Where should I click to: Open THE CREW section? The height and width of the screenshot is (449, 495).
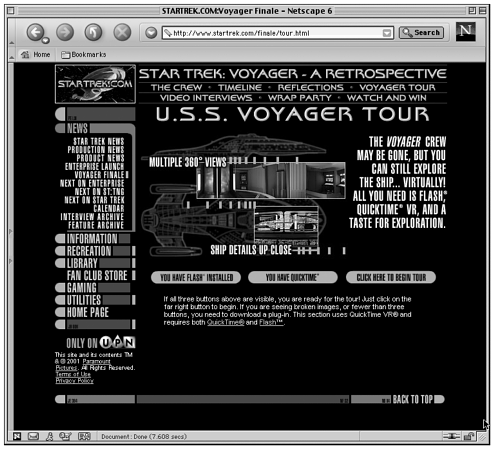pyautogui.click(x=176, y=87)
